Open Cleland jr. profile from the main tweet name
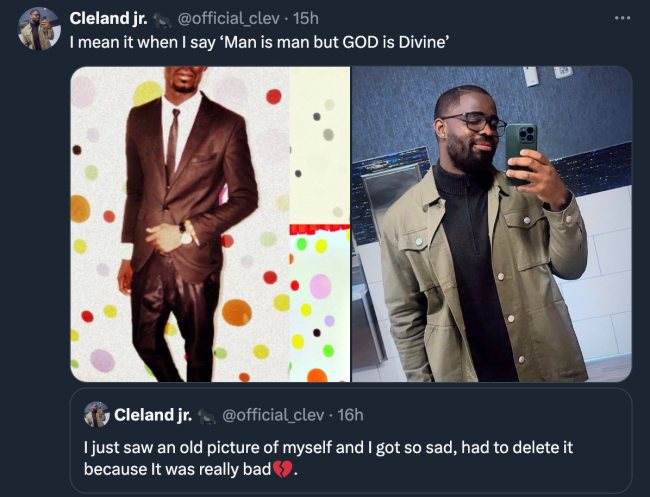This screenshot has height=497, width=650. coord(108,18)
